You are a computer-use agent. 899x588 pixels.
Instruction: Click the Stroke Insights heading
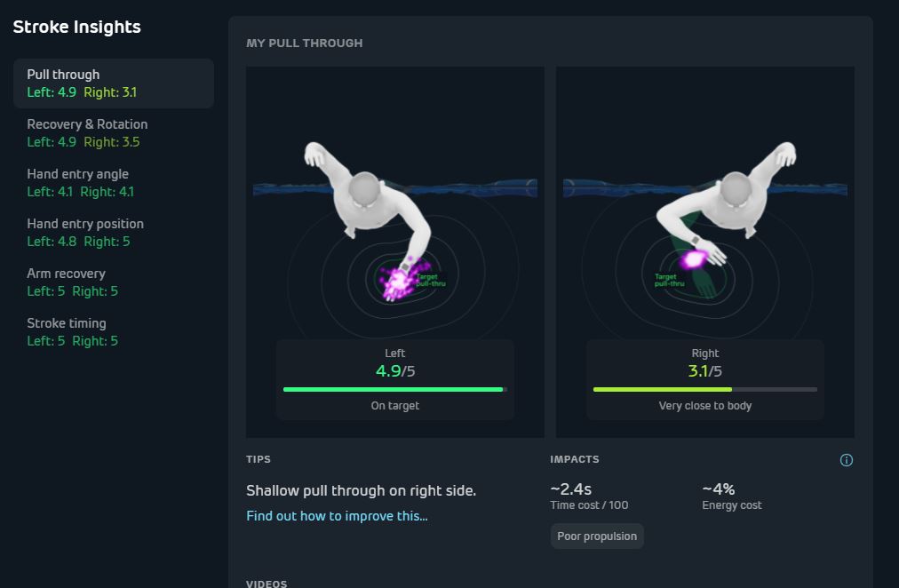click(x=76, y=27)
